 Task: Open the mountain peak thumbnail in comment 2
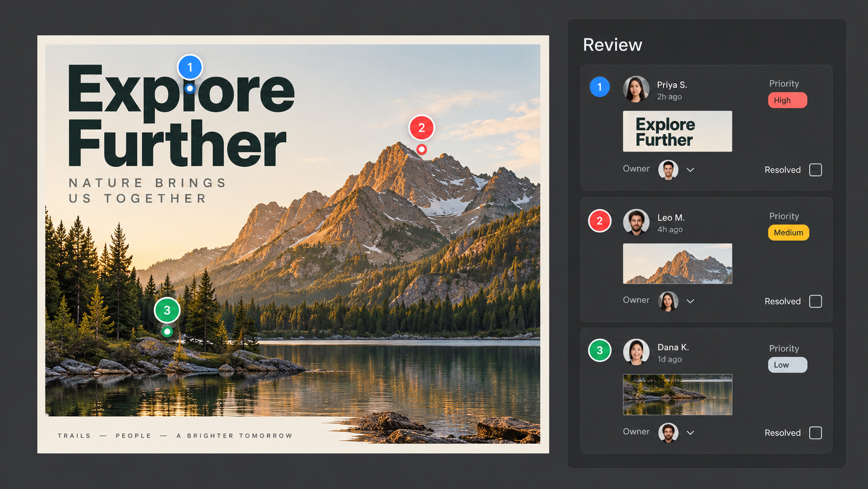[677, 263]
